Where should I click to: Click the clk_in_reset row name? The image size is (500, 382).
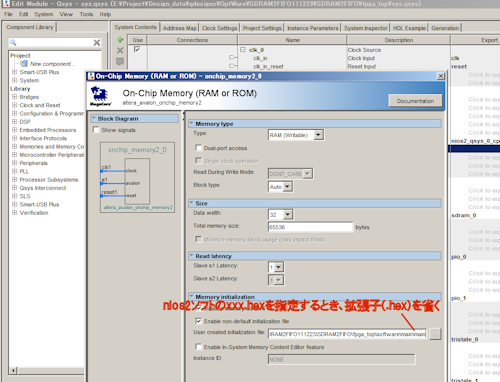[268, 66]
